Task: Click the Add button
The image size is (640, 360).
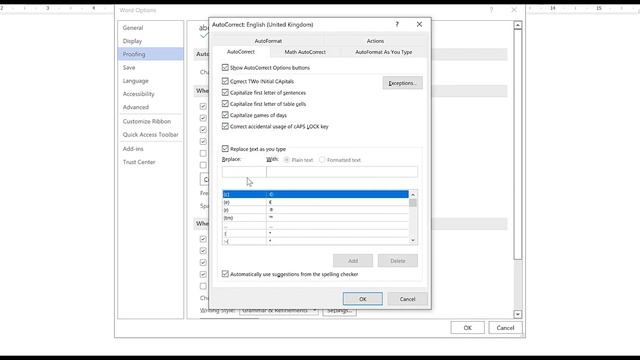Action: pos(353,260)
